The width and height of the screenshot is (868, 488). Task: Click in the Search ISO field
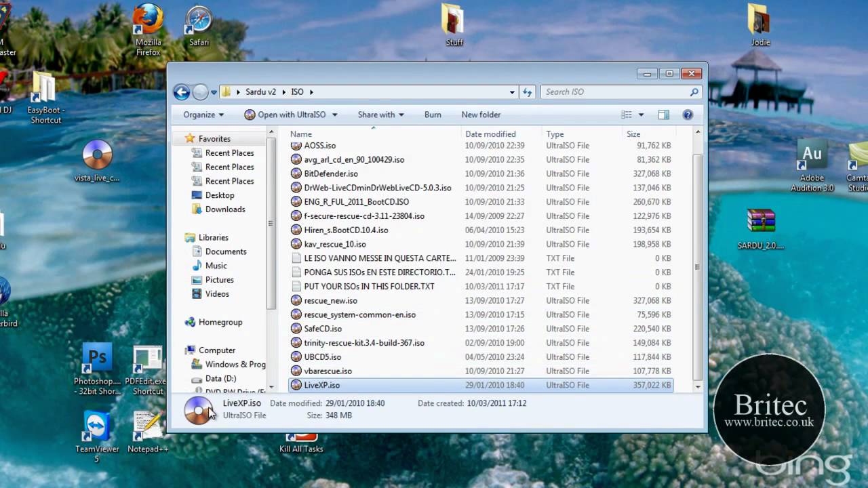614,92
